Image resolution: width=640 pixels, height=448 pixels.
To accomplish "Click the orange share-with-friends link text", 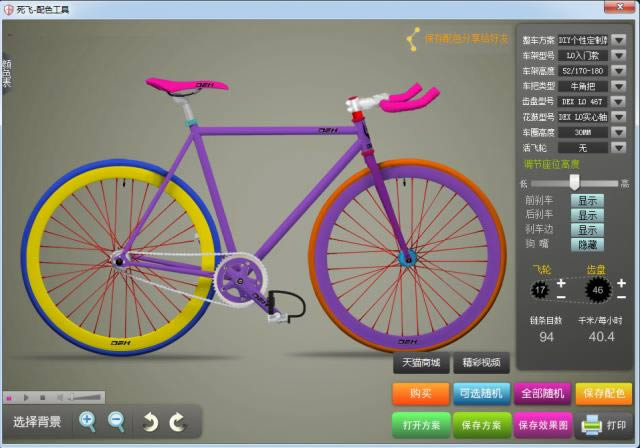I will (467, 39).
